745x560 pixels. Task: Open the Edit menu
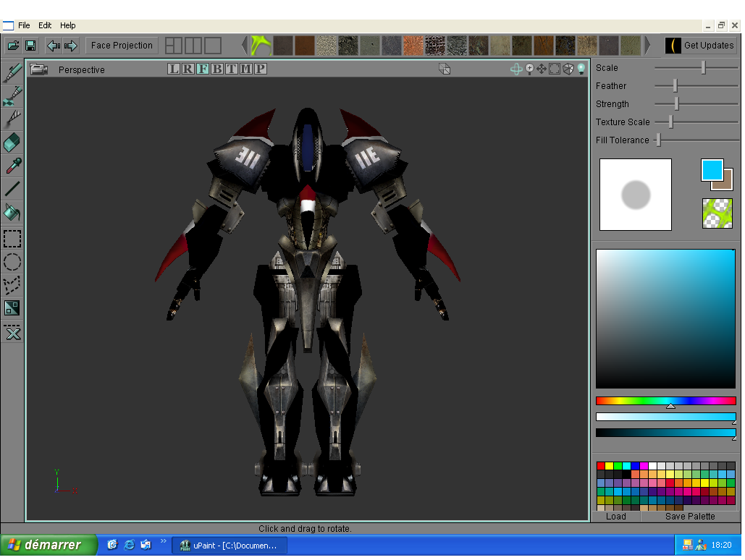pos(45,25)
